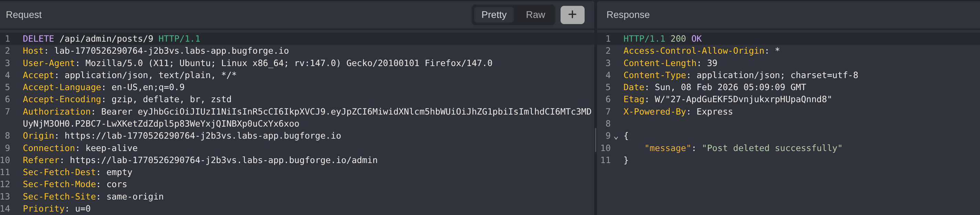Switch to Raw view
Image resolution: width=980 pixels, height=215 pixels.
[535, 15]
